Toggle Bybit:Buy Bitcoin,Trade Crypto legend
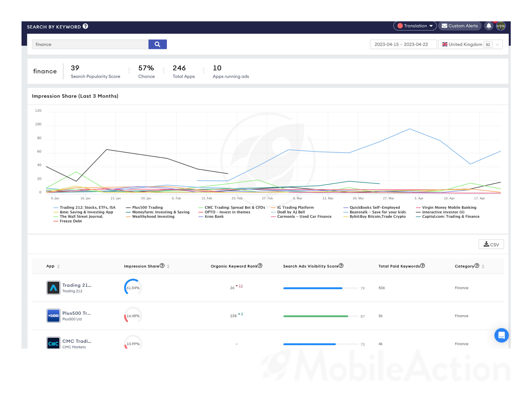 click(x=375, y=216)
